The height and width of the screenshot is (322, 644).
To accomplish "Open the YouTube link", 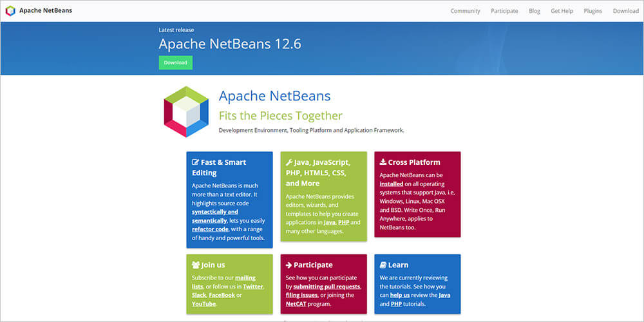I will pyautogui.click(x=204, y=305).
